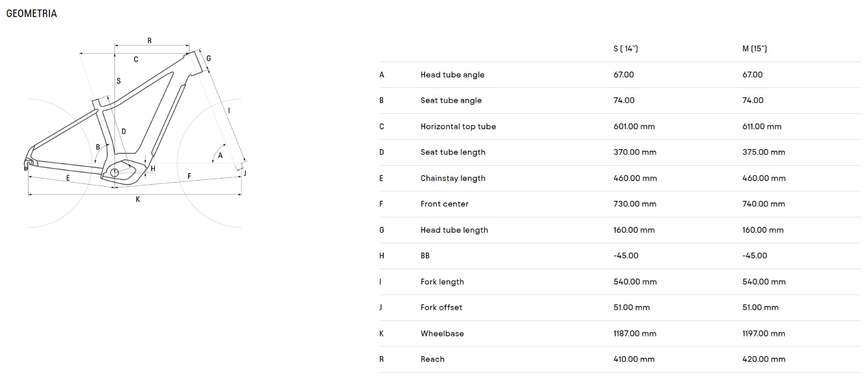Viewport: 868px width, 382px height.
Task: Click the Wheelbase row label
Action: point(442,333)
